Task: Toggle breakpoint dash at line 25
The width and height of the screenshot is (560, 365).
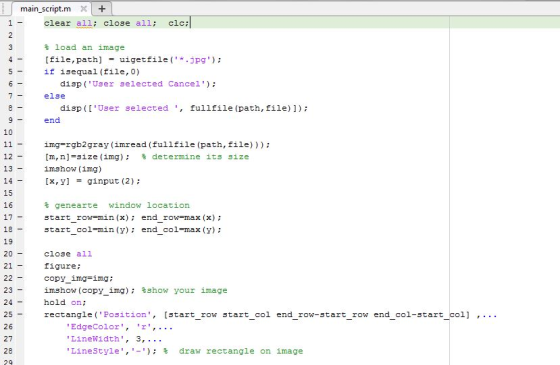Action: [x=20, y=314]
